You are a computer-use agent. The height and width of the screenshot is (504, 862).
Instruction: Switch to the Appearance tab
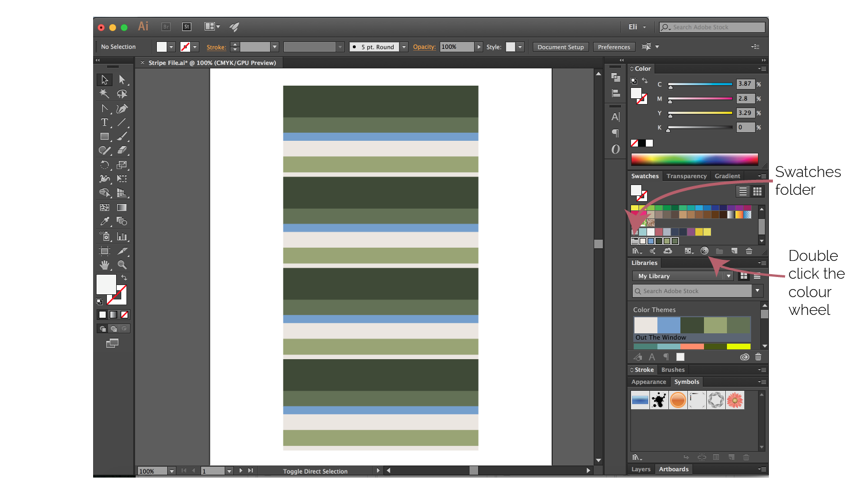[x=649, y=382]
